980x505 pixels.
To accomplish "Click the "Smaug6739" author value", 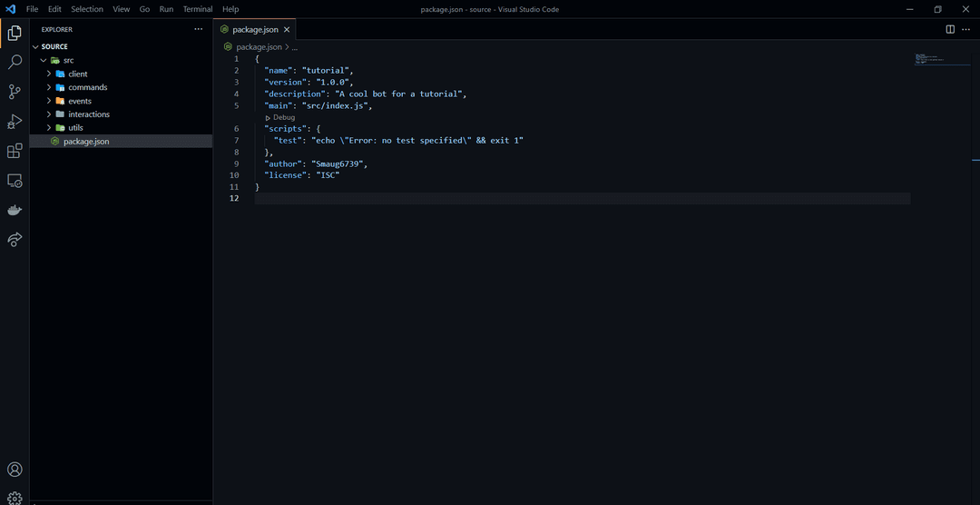I will click(x=338, y=164).
